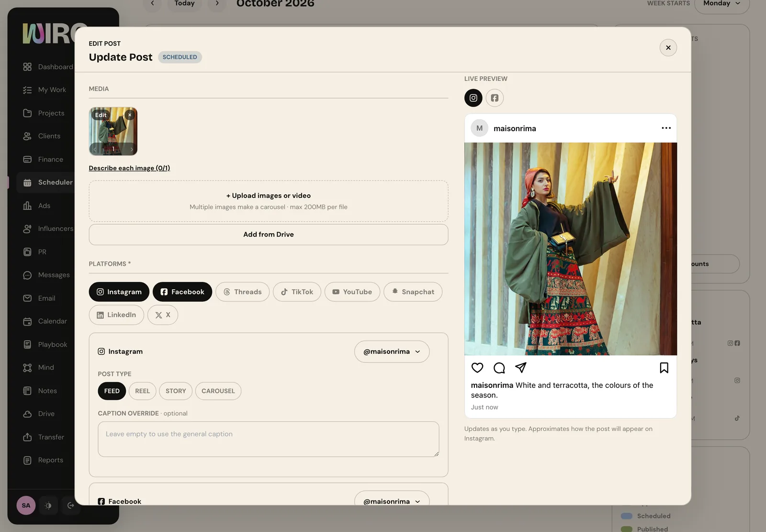Select FEED post type
The image size is (766, 532).
click(x=112, y=391)
